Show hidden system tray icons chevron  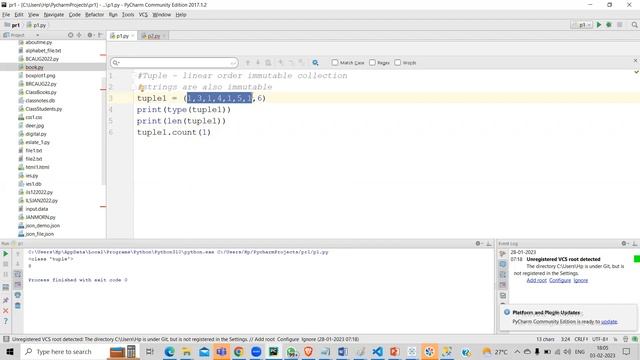click(517, 351)
